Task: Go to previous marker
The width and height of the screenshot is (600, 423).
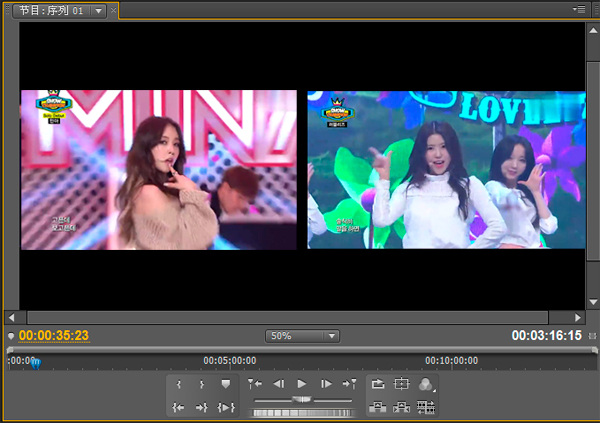Action: 255,384
